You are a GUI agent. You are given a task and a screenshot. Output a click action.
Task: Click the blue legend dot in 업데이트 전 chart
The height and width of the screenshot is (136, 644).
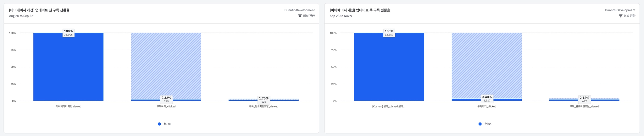[159, 124]
